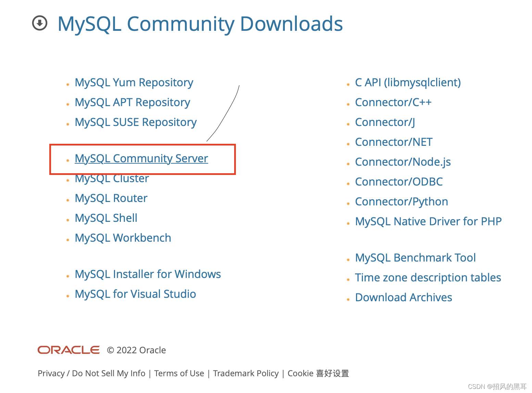
Task: Click the download circle icon beside the heading
Action: (40, 23)
